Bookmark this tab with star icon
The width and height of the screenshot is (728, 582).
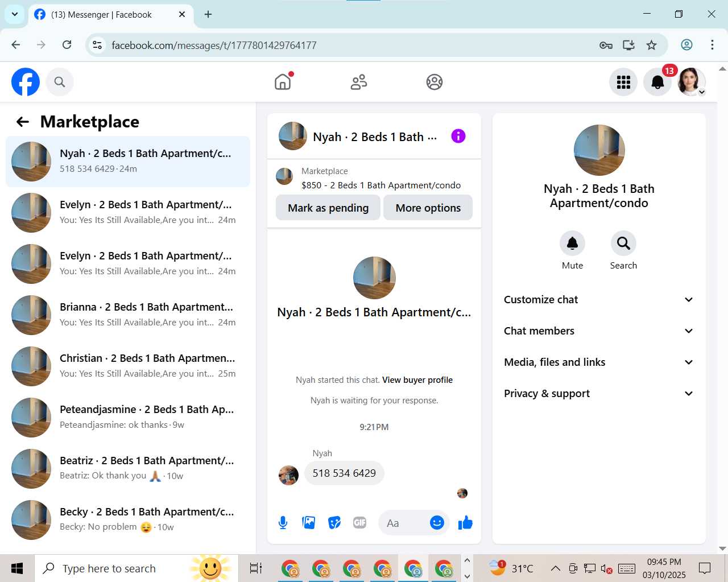coord(652,45)
